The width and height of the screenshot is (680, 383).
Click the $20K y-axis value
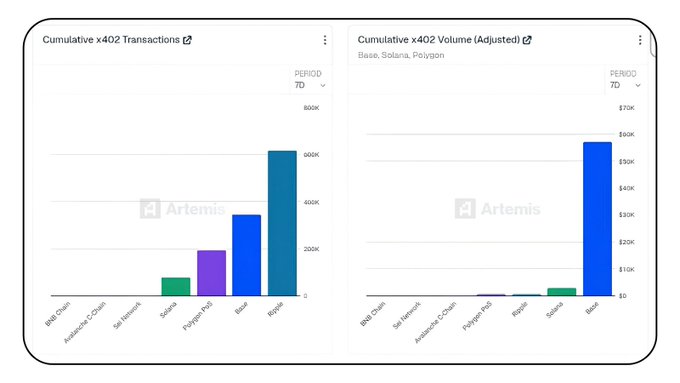(627, 242)
